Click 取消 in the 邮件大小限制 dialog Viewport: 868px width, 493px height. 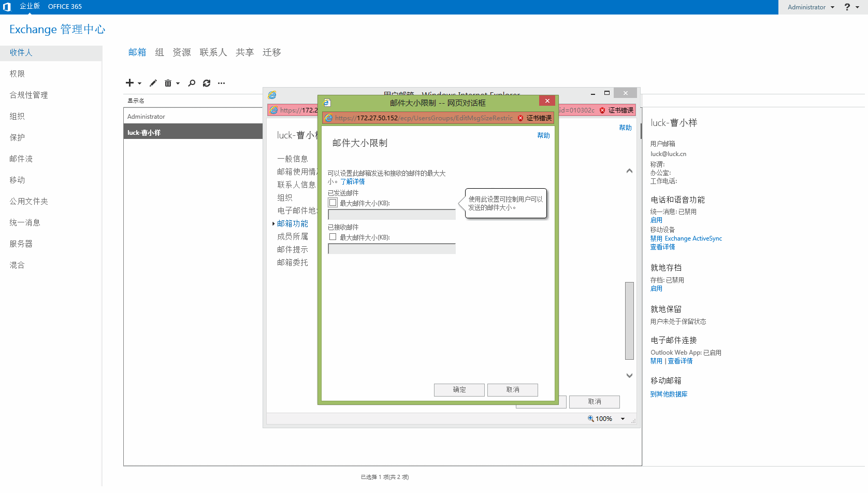[513, 390]
